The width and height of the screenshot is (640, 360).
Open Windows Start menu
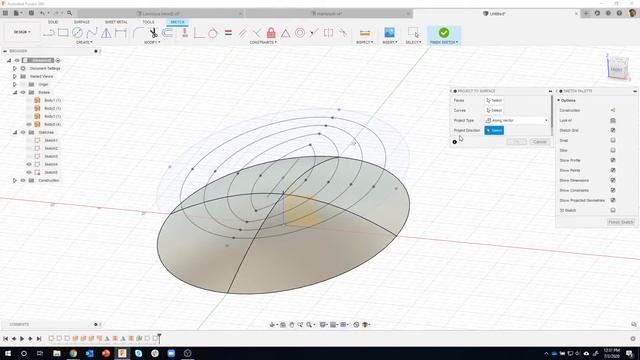point(8,353)
